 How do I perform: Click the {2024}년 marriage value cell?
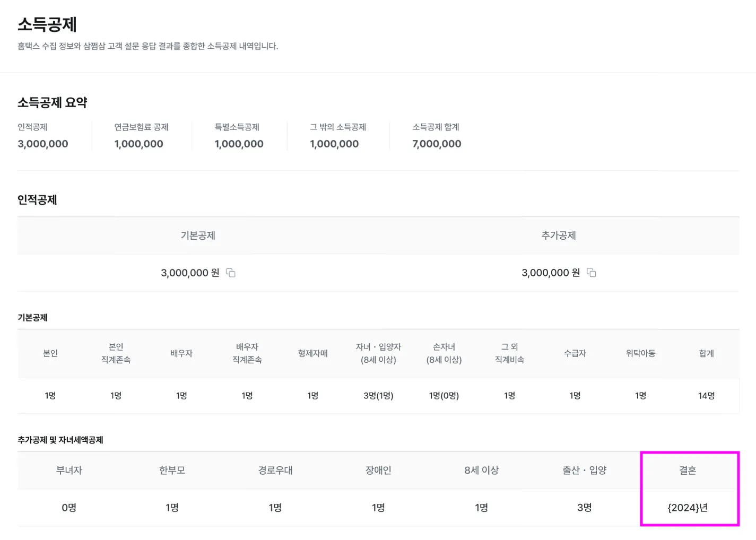pos(688,508)
